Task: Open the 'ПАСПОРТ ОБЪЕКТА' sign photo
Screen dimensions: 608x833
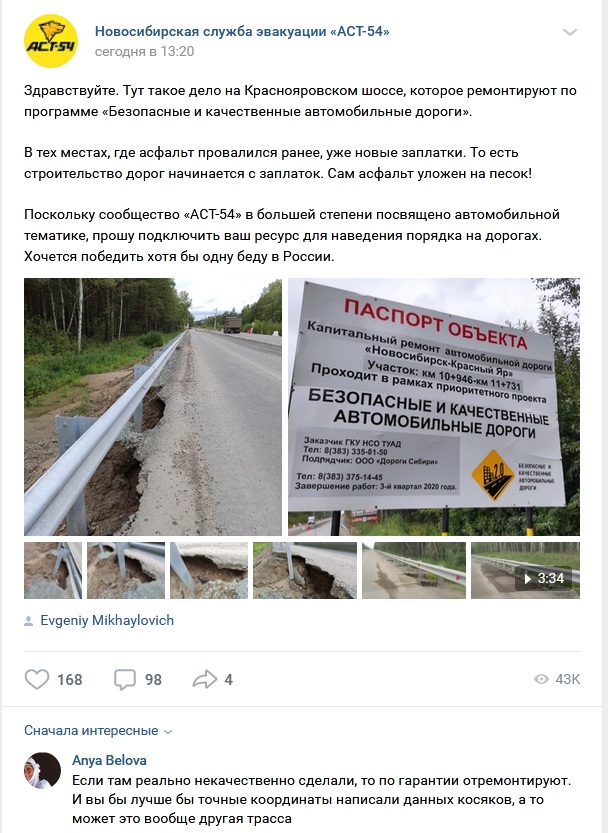Action: pyautogui.click(x=434, y=406)
